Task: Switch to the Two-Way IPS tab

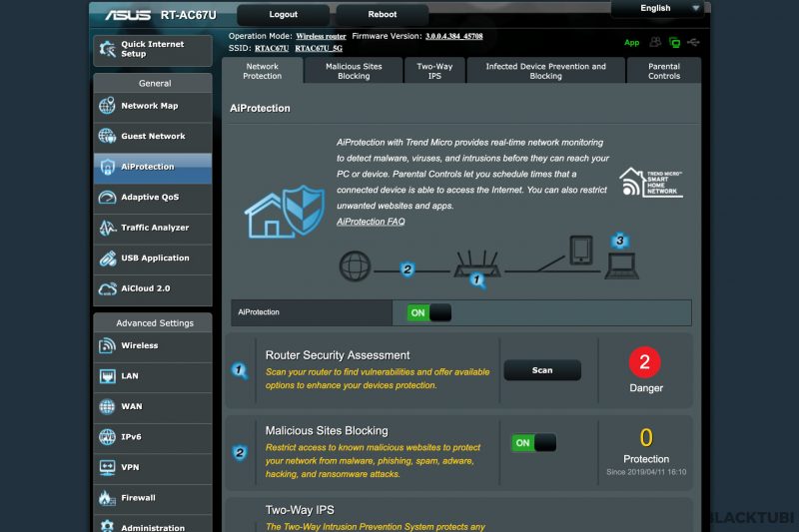Action: coord(434,71)
